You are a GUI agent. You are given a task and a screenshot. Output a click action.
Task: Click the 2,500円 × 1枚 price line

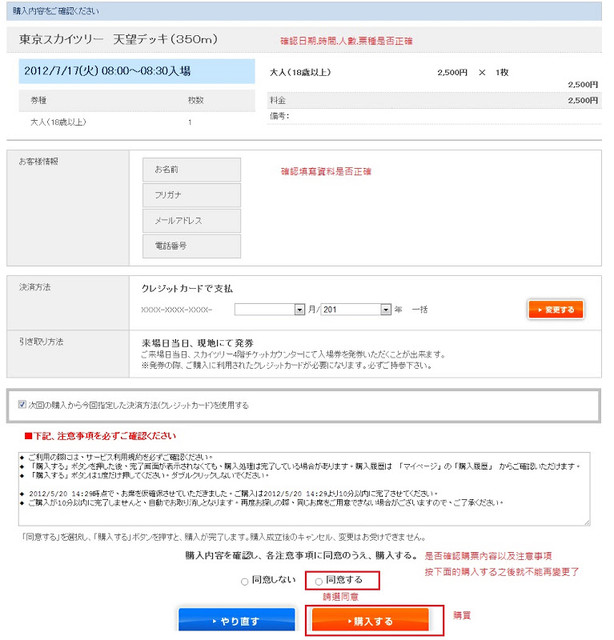click(473, 72)
